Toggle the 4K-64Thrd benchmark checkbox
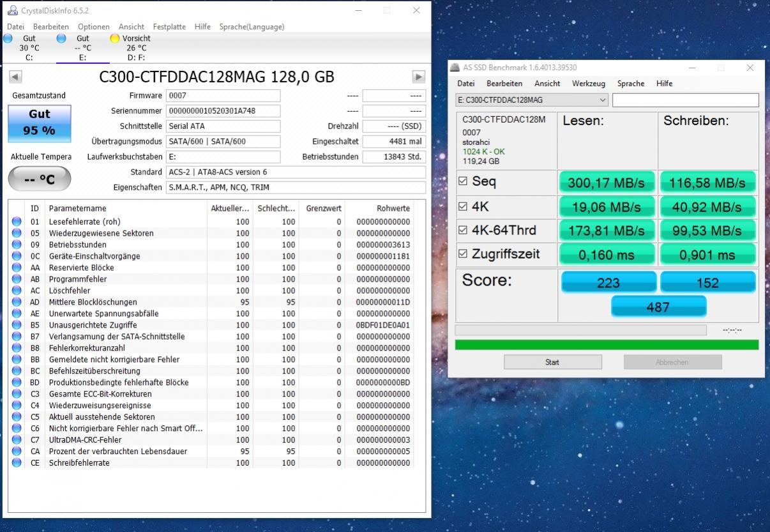The image size is (770, 532). (464, 230)
